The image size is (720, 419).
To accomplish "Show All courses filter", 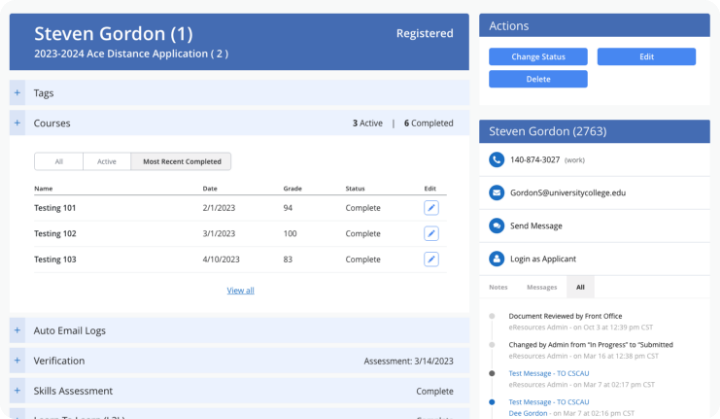I will click(59, 161).
